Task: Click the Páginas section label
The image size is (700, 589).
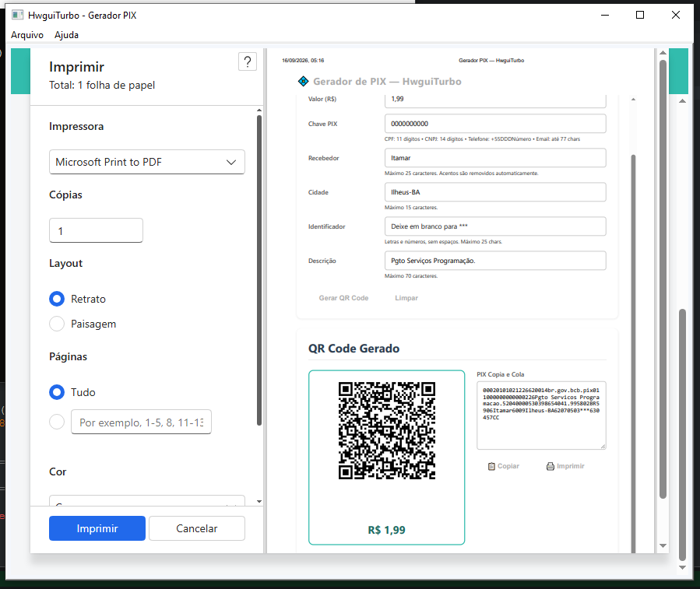Action: pyautogui.click(x=69, y=357)
